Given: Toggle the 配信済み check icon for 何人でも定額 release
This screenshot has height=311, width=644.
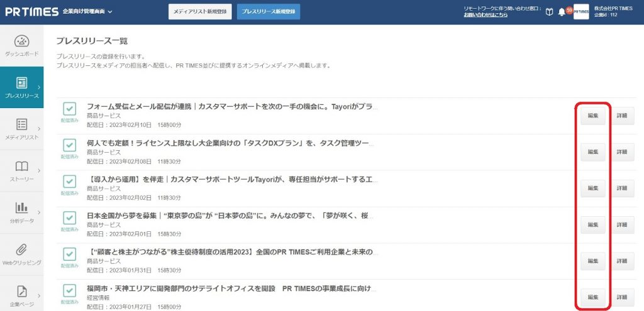Looking at the screenshot, I should click(69, 145).
